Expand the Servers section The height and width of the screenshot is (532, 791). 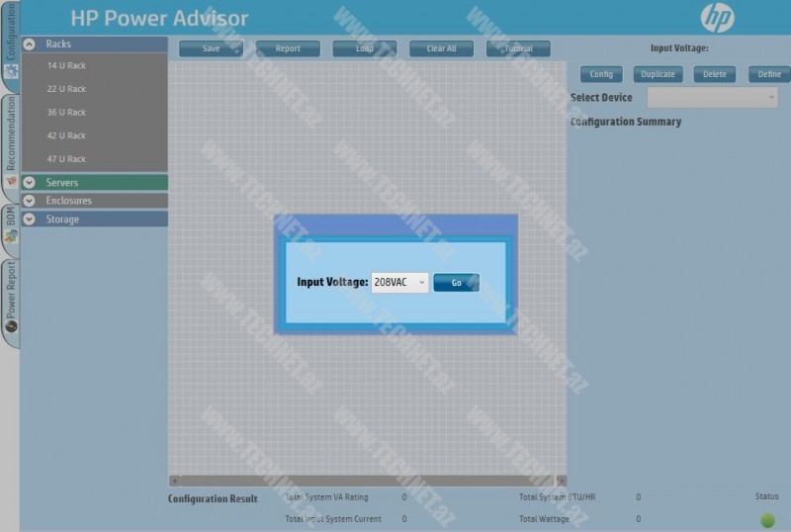tap(30, 182)
